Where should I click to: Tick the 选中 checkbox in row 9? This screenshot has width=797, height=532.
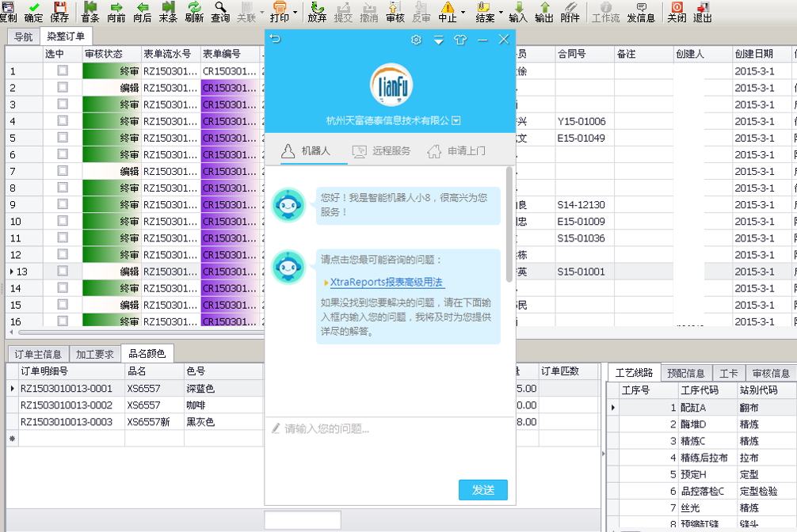[63, 205]
